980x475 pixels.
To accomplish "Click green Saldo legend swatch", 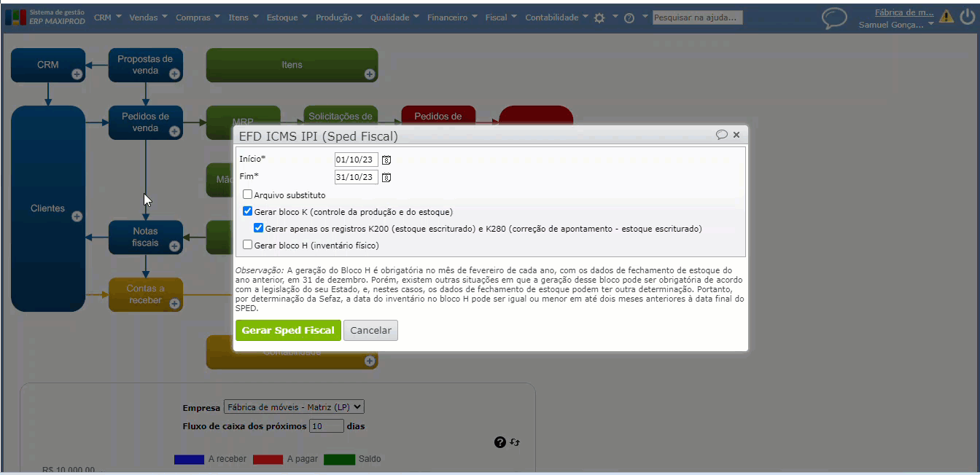I will (339, 459).
